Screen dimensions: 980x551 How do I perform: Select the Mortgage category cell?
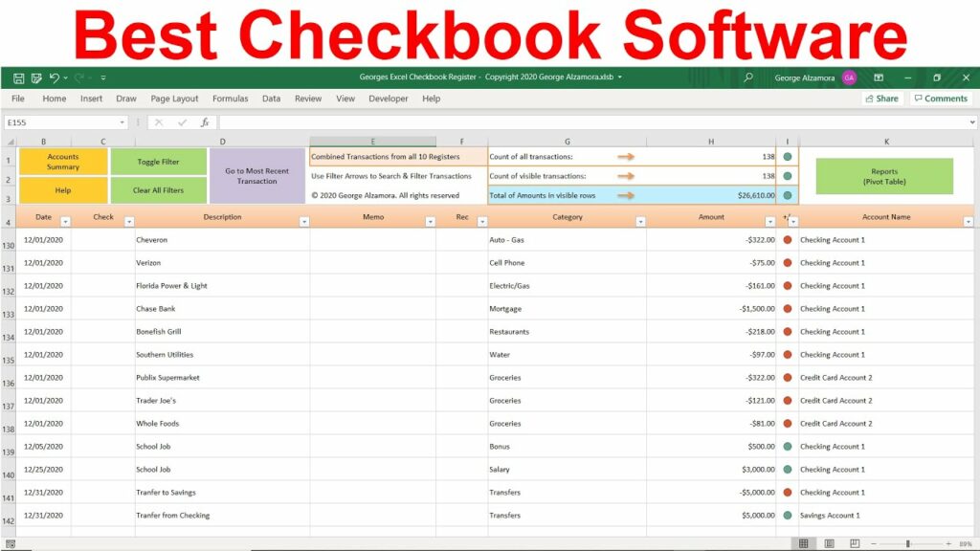click(x=567, y=309)
